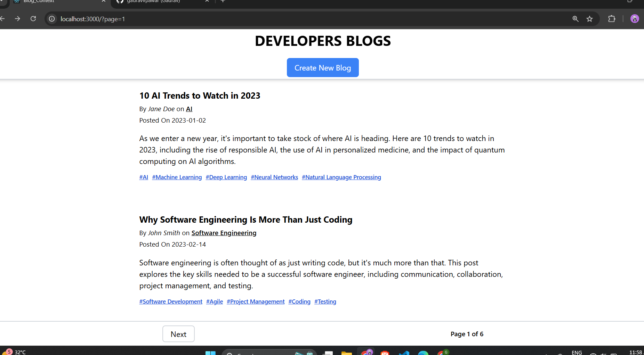Bookmark this page with the star icon
The width and height of the screenshot is (644, 355).
click(x=589, y=19)
